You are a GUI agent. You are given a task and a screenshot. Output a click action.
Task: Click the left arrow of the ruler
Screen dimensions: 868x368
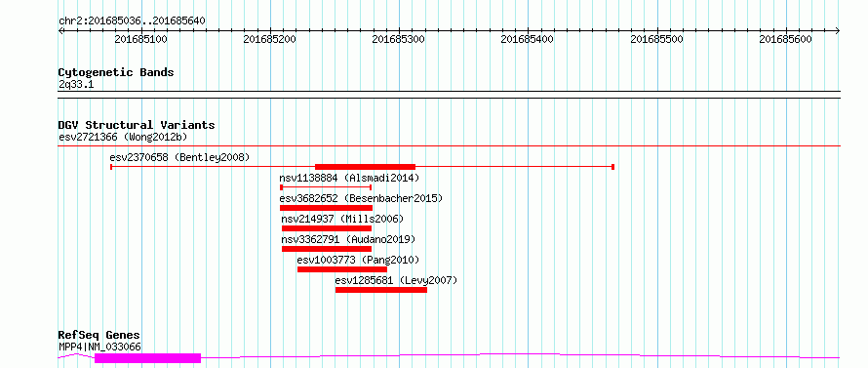coord(60,30)
